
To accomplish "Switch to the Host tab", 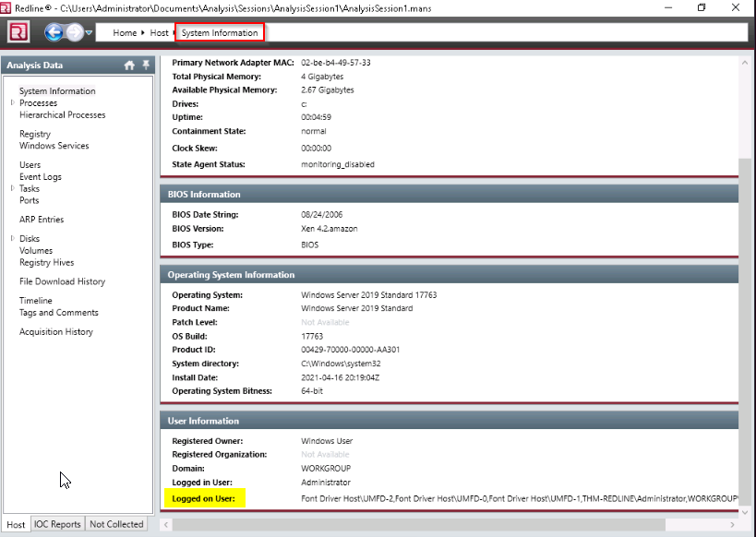I will tap(16, 524).
